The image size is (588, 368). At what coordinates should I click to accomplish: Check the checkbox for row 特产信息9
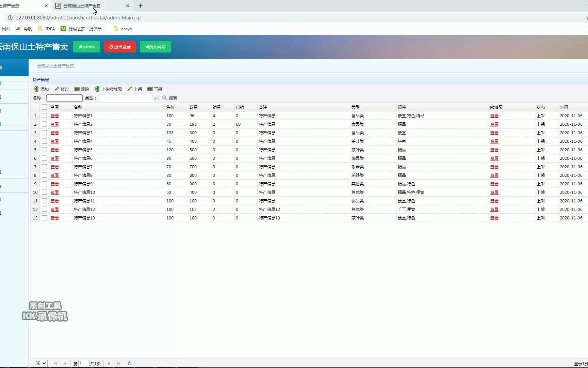44,184
